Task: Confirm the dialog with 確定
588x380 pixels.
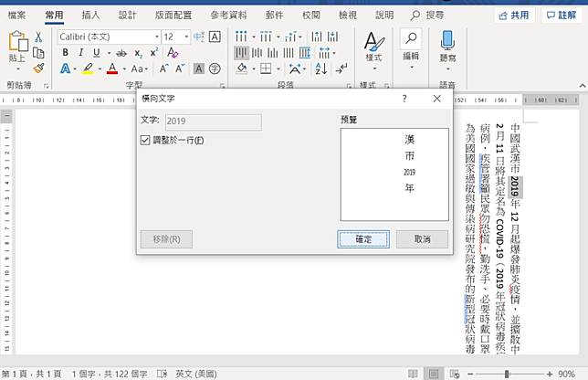Action: click(363, 238)
